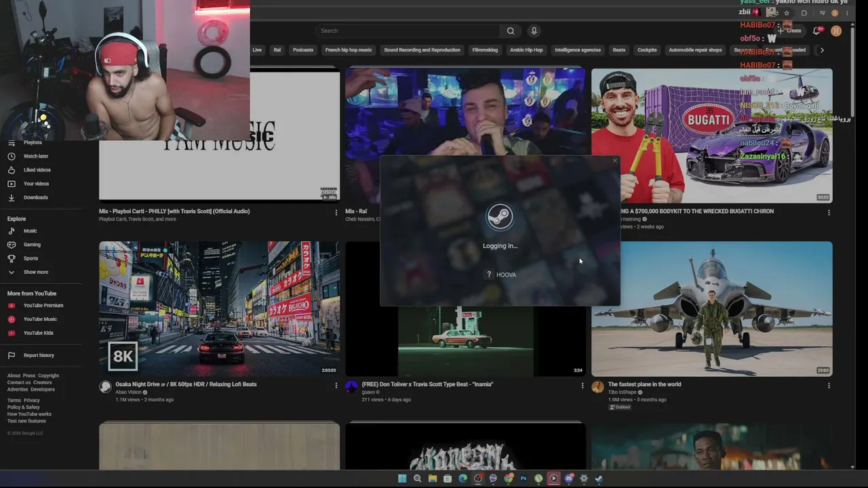
Task: Open the Policy & Safety footer link
Action: tap(24, 407)
